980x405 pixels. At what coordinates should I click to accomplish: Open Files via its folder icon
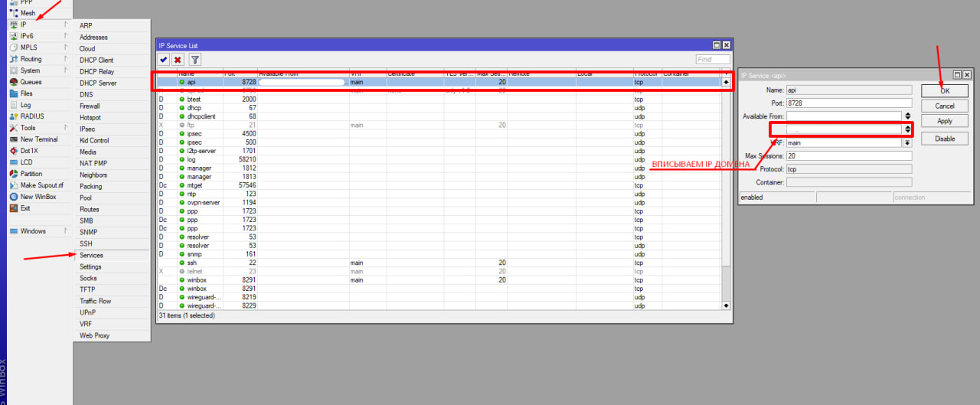pyautogui.click(x=14, y=93)
